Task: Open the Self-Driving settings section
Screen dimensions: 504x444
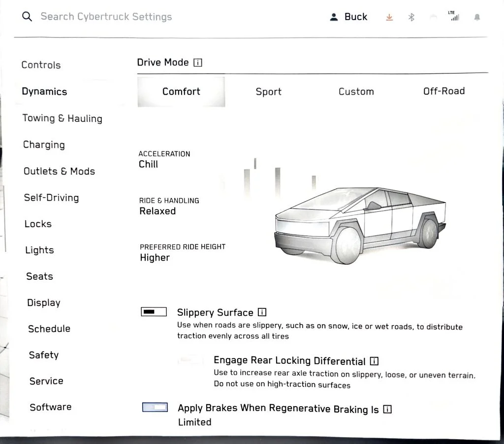Action: pyautogui.click(x=51, y=198)
